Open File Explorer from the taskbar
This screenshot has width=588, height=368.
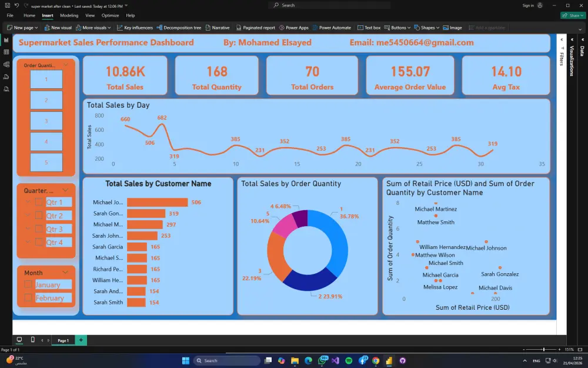click(x=295, y=361)
